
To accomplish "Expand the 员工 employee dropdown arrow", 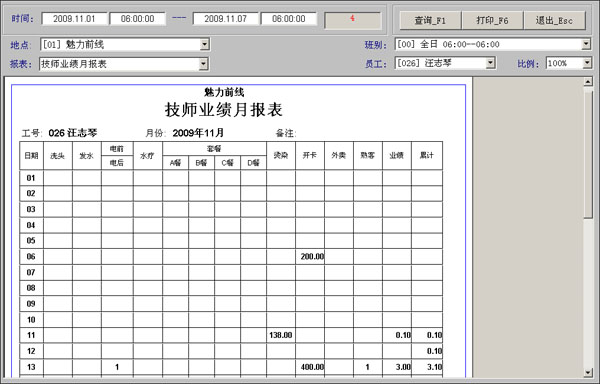I will tap(490, 63).
